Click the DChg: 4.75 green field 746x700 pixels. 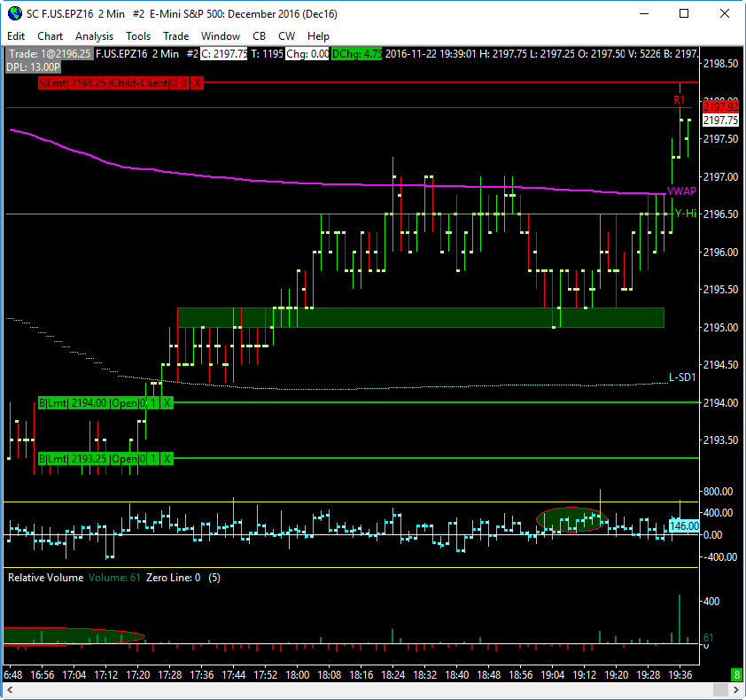356,54
